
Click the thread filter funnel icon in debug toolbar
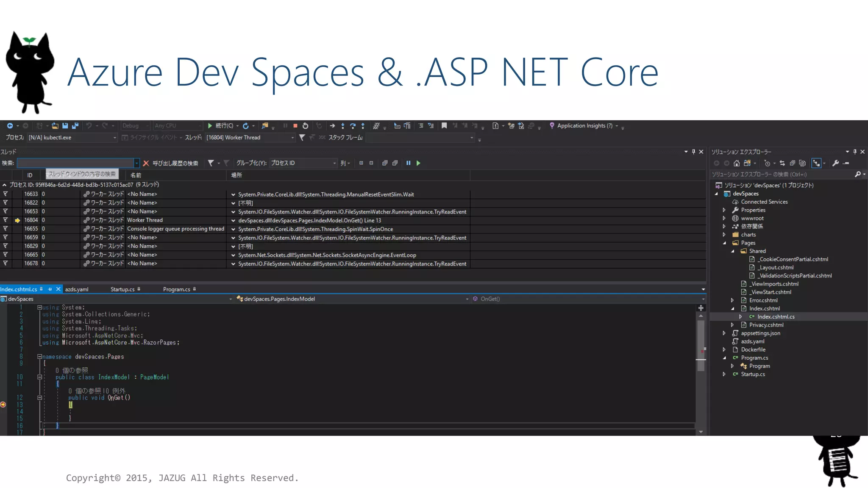pyautogui.click(x=302, y=138)
